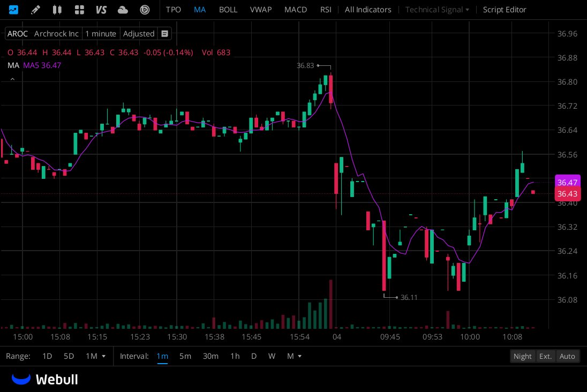Click the Archrock Inc name label

click(x=56, y=34)
